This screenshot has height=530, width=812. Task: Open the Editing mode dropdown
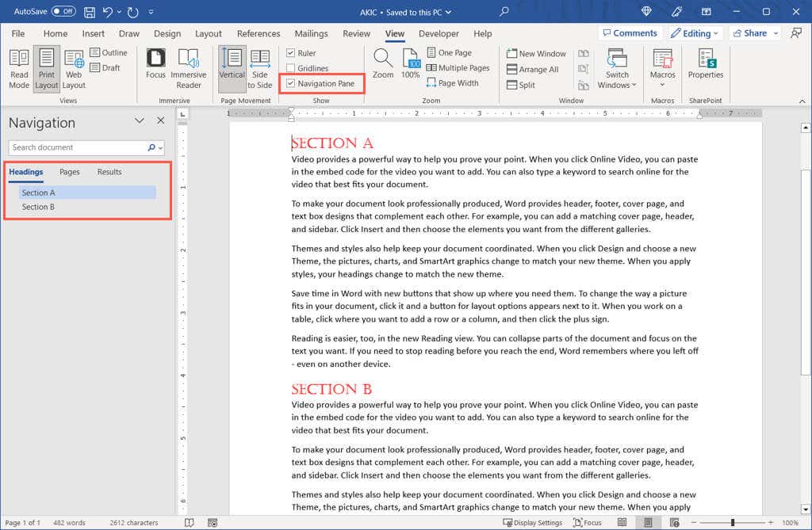[695, 33]
